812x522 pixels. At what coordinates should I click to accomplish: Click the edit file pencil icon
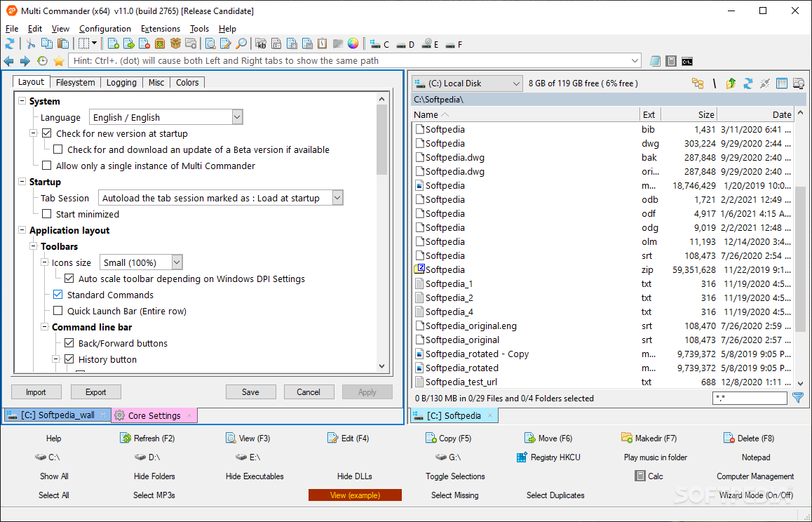pyautogui.click(x=225, y=44)
